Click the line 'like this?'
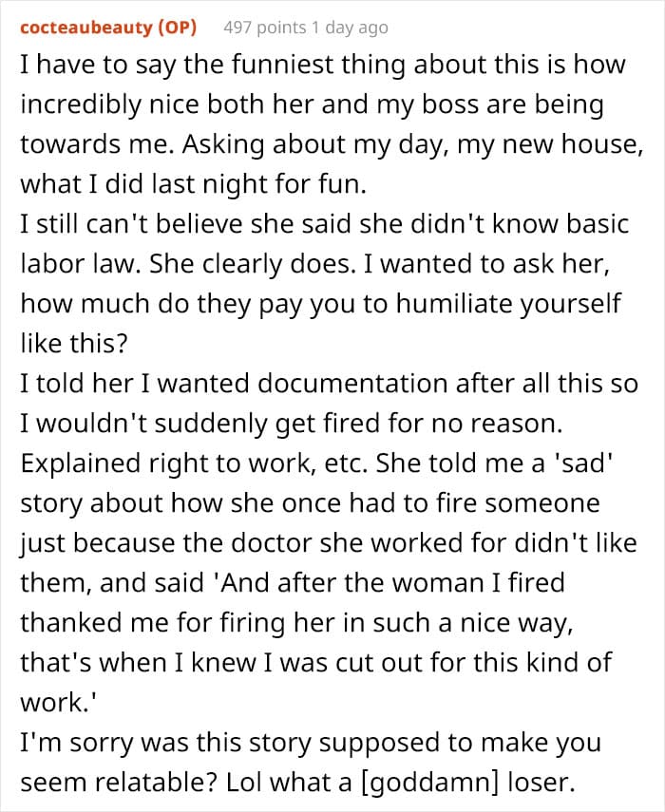 (73, 344)
